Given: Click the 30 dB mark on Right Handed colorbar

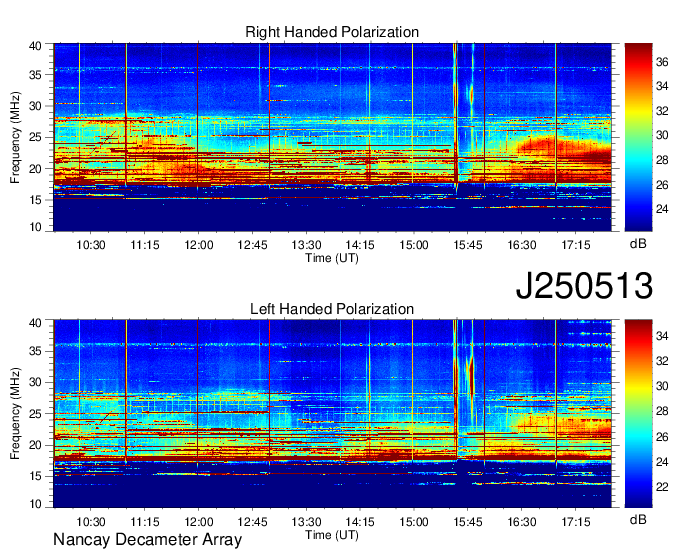Looking at the screenshot, I should click(662, 136).
